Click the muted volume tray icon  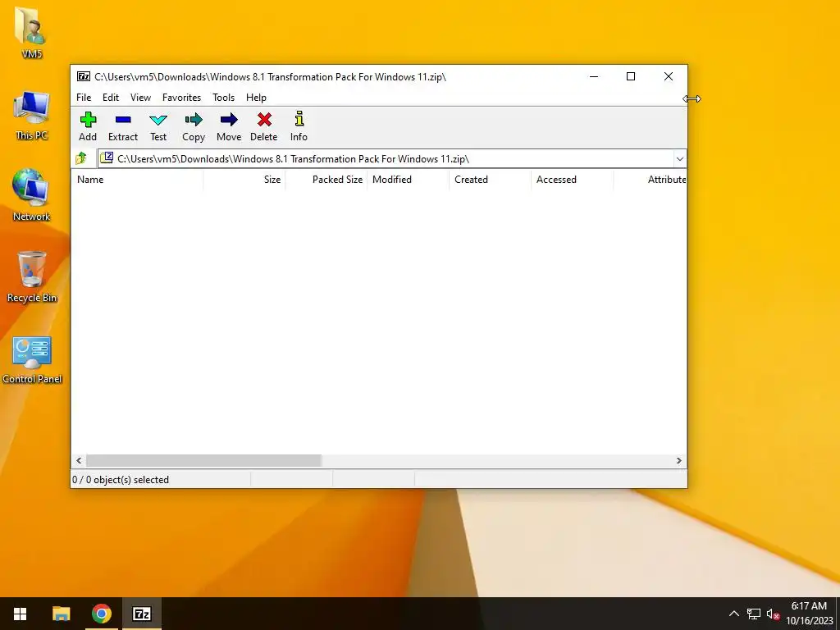(x=773, y=614)
